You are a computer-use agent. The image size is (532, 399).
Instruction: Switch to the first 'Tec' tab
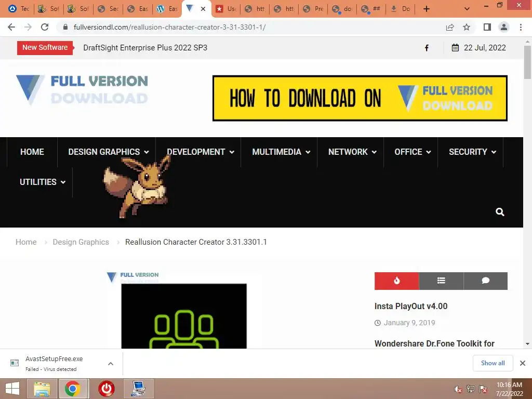coord(19,9)
